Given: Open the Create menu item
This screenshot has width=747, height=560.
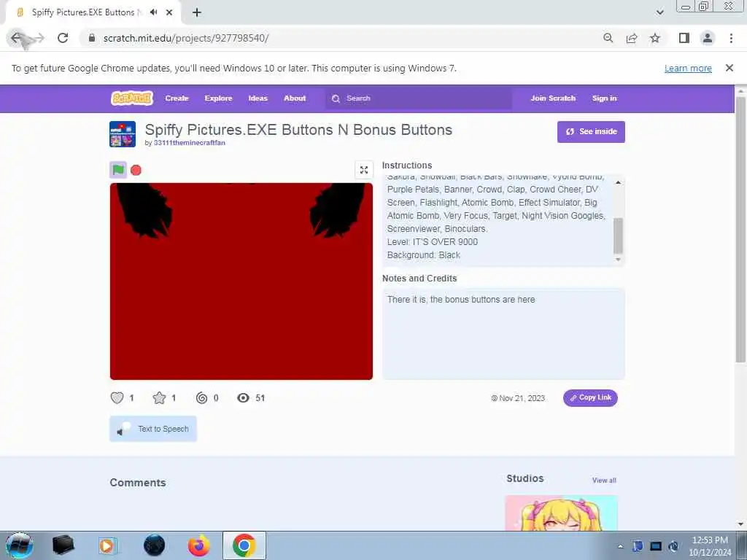Looking at the screenshot, I should click(x=177, y=98).
